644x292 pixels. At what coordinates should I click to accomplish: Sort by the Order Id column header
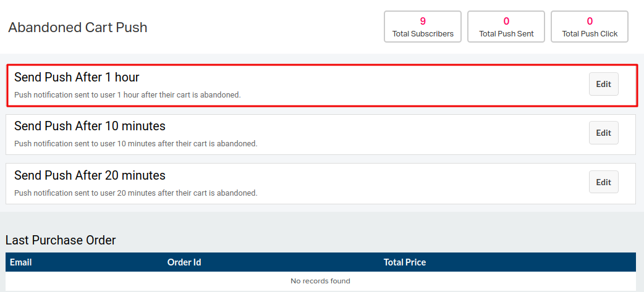pyautogui.click(x=184, y=262)
